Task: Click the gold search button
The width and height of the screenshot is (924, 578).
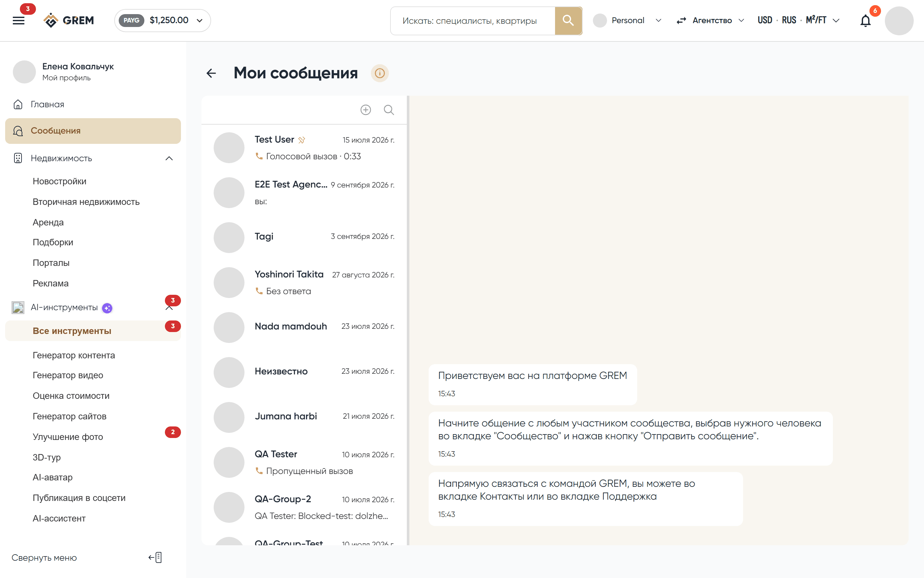Action: 568,21
